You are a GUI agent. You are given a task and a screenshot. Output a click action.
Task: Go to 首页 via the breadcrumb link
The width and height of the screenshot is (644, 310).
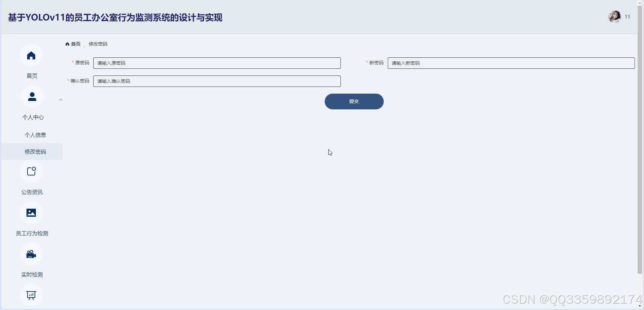[76, 44]
